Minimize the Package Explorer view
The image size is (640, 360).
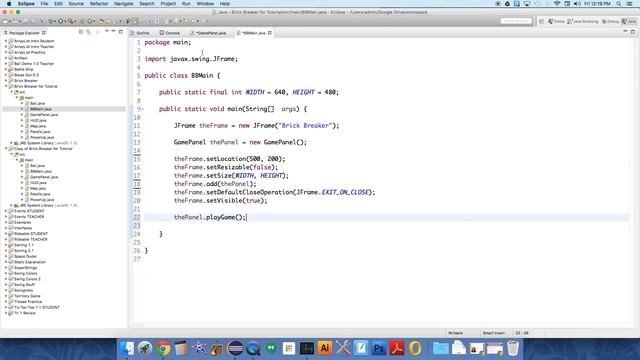[113, 31]
